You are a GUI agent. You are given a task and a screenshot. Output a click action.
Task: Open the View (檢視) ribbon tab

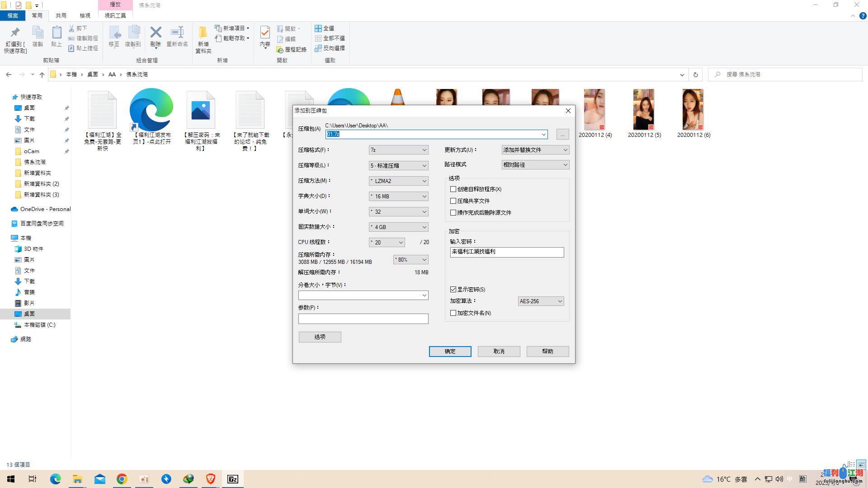point(85,15)
